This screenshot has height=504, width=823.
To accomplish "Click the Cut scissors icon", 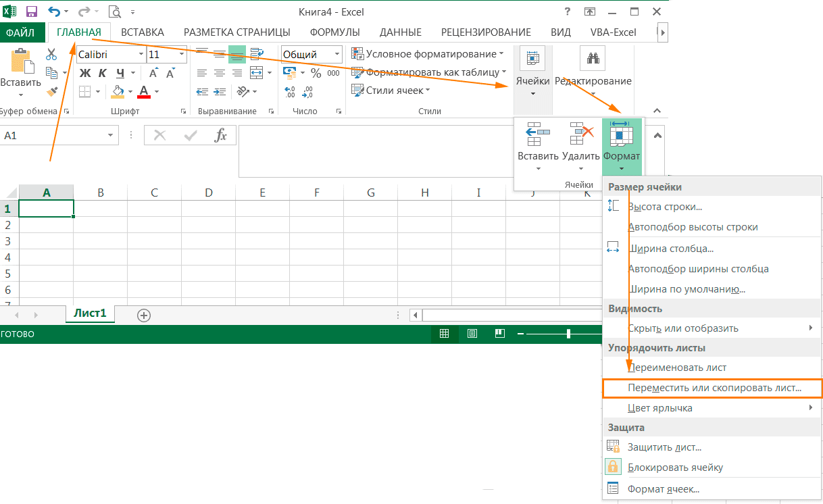I will click(x=51, y=54).
